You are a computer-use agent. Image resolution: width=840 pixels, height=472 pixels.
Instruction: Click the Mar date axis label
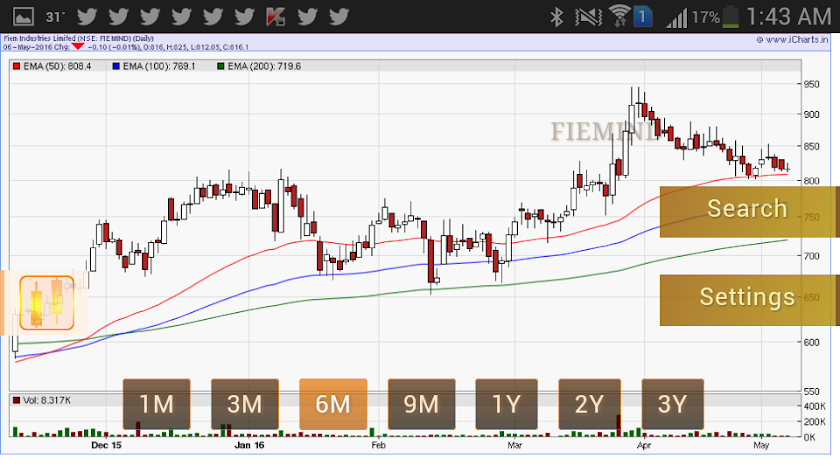point(514,445)
